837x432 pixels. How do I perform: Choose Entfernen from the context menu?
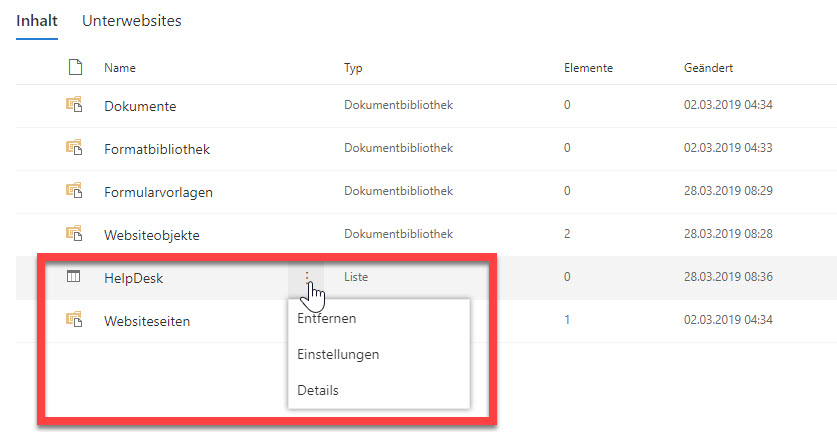click(327, 318)
